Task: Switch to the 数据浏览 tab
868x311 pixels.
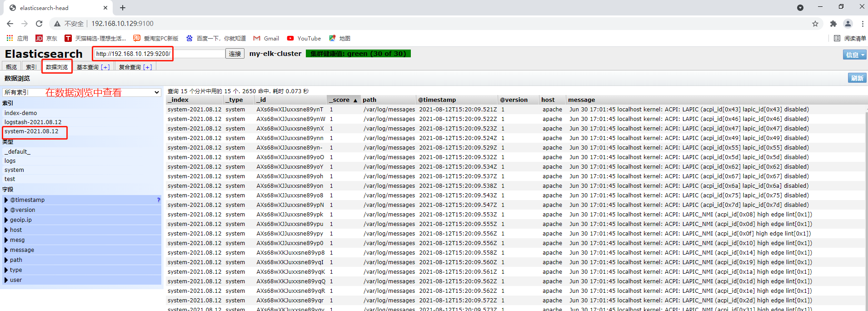Action: coord(57,67)
